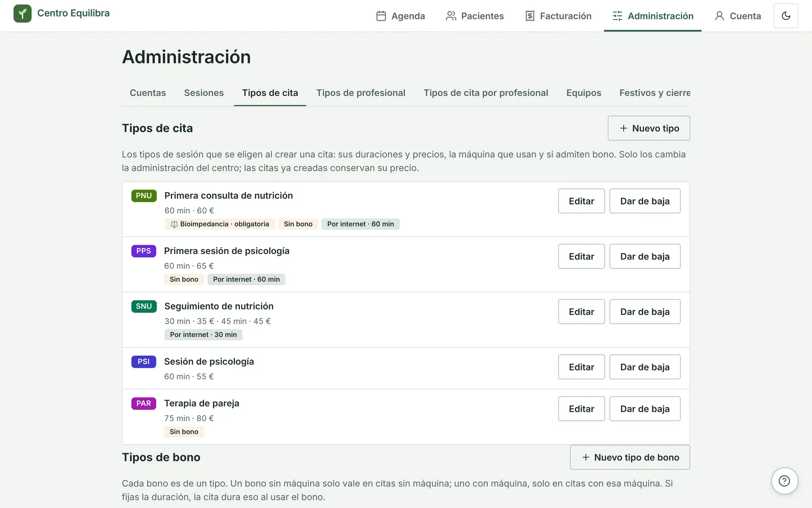This screenshot has height=508, width=812.
Task: Open the Agenda section
Action: 401,16
